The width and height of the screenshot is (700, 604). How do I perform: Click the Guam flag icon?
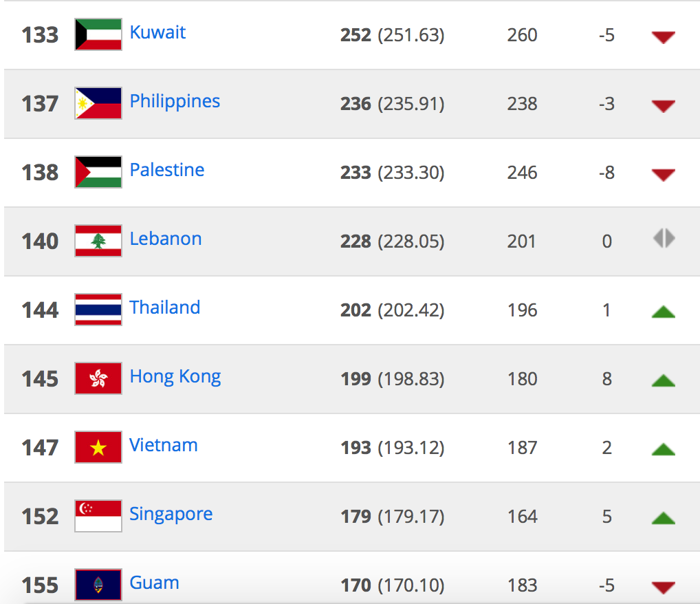(98, 585)
